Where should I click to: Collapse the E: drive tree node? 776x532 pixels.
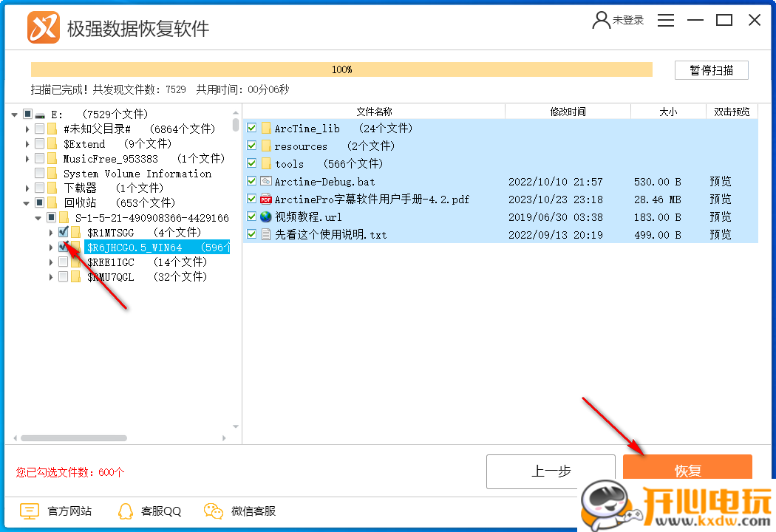(x=14, y=115)
